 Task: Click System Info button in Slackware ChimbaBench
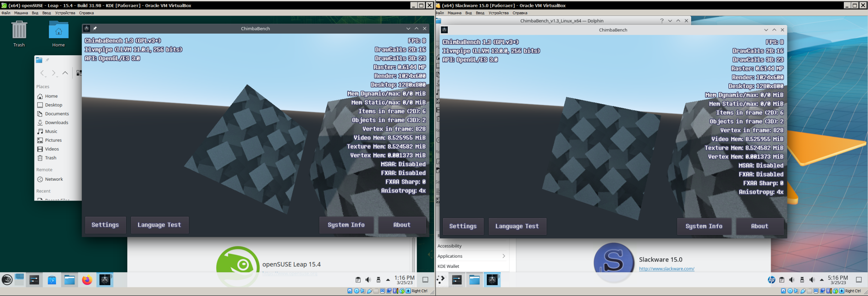tap(704, 226)
